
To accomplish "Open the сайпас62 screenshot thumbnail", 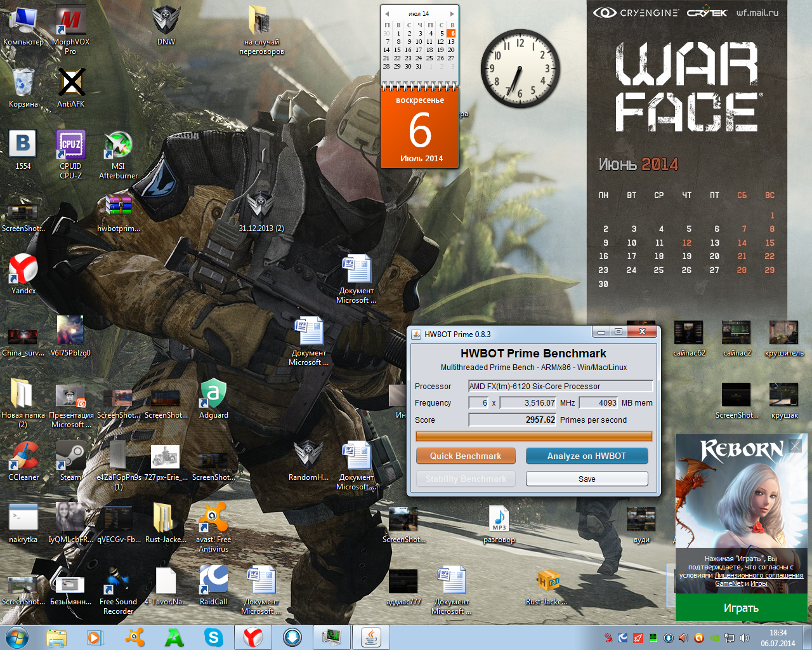I will click(689, 340).
